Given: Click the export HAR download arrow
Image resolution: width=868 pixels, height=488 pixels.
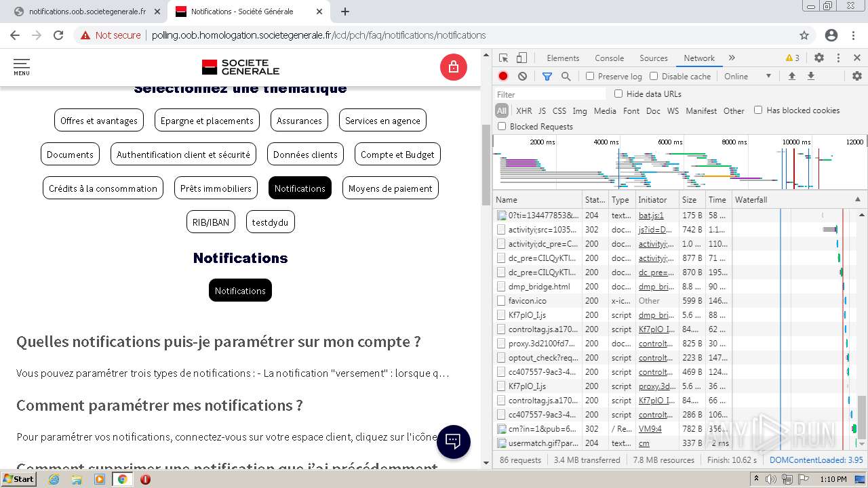Looking at the screenshot, I should click(x=810, y=76).
